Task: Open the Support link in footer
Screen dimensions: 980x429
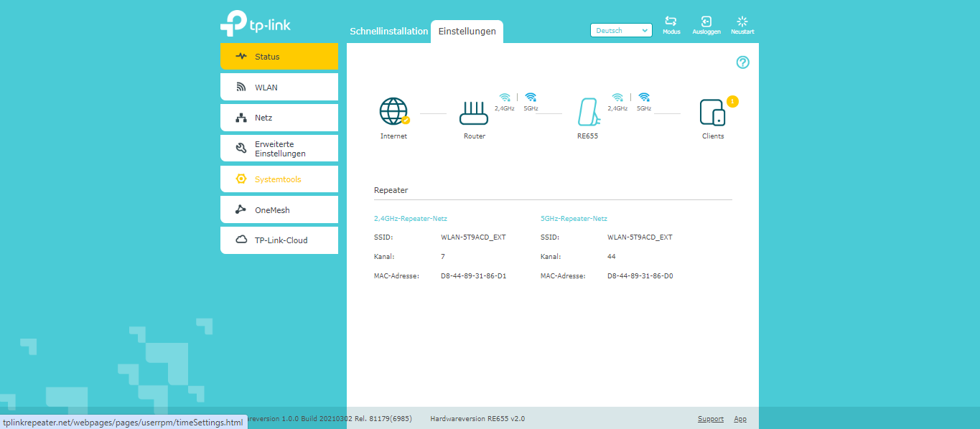Action: (711, 419)
